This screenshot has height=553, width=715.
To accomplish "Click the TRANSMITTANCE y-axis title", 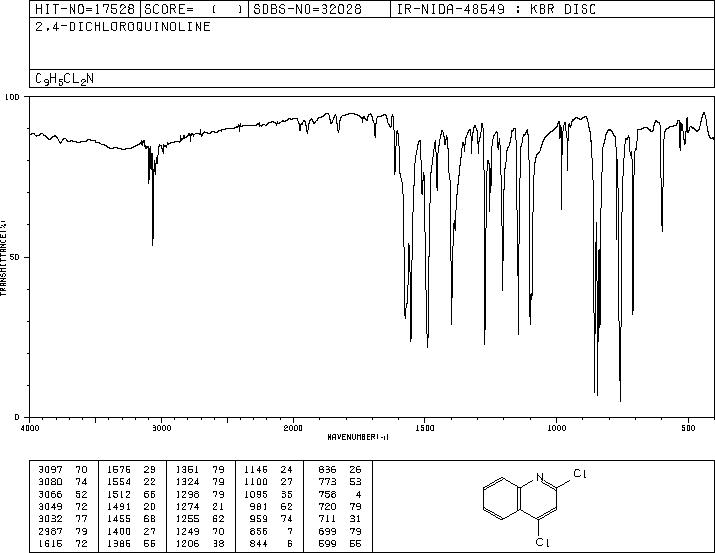I will click(x=3, y=258).
